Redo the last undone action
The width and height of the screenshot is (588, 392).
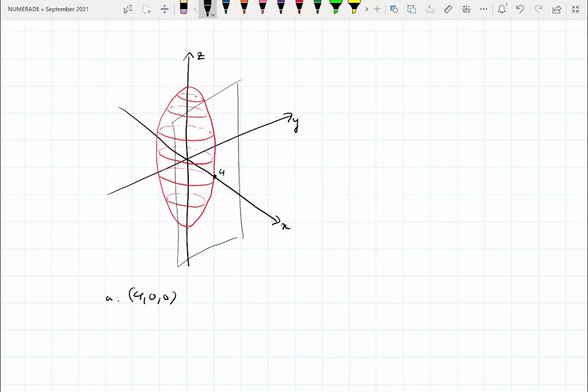(x=538, y=9)
